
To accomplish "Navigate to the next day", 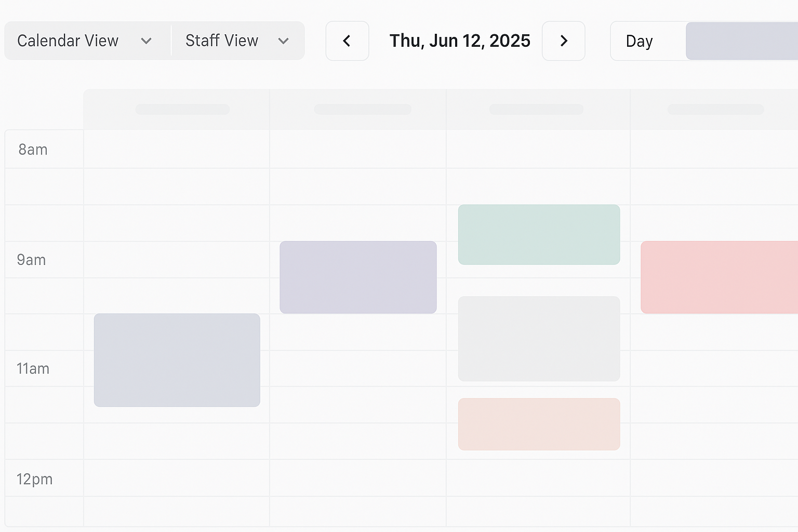I will (x=564, y=41).
